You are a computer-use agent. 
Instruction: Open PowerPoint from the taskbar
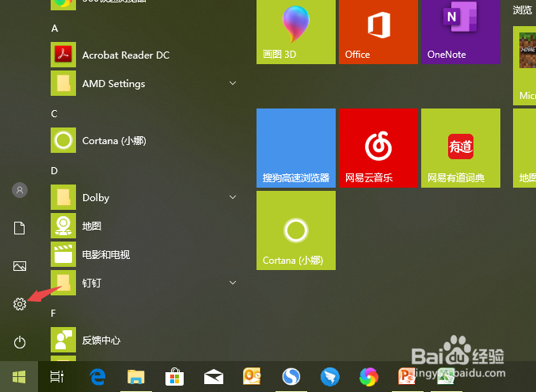[x=407, y=376]
